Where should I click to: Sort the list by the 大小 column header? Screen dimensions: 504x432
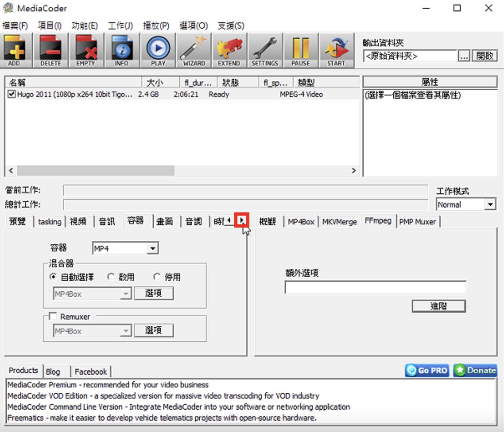(161, 82)
